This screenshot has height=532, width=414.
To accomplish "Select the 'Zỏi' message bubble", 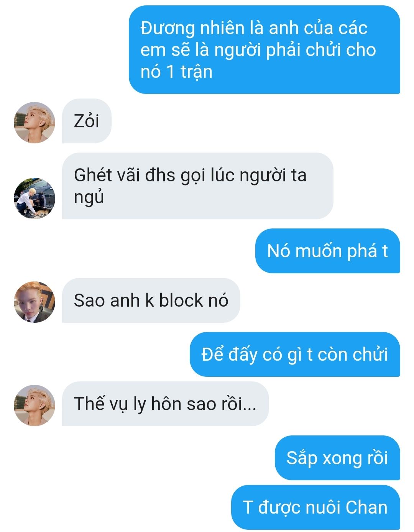I will (87, 121).
